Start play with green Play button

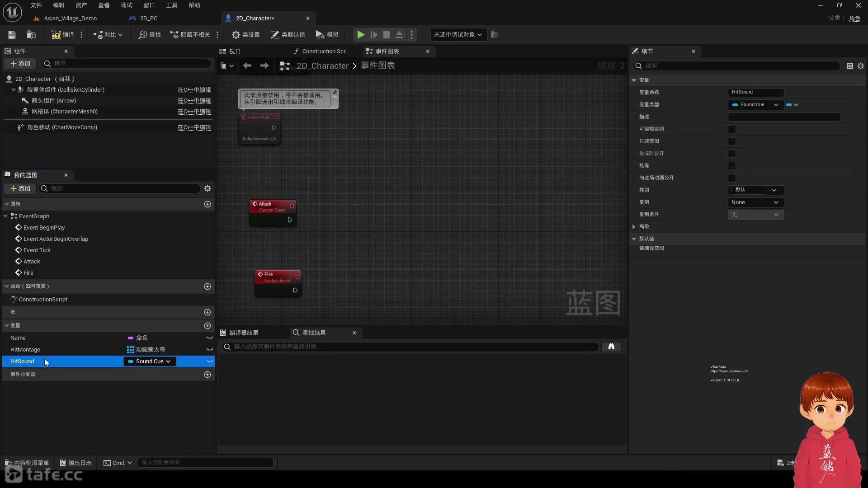(x=361, y=35)
